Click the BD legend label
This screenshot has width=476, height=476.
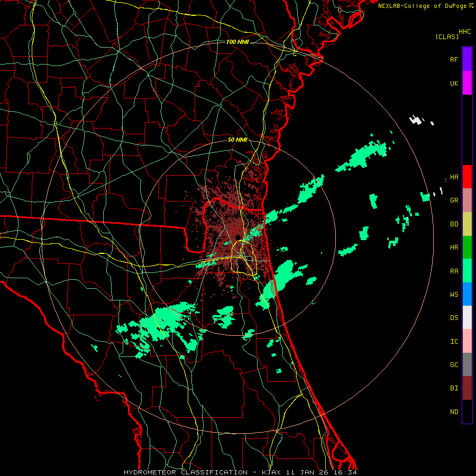click(x=454, y=224)
